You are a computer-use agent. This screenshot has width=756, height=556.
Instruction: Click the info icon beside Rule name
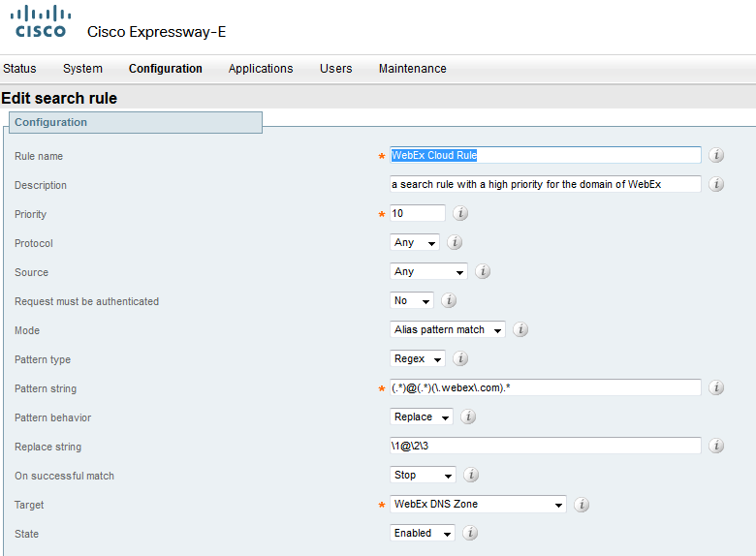pyautogui.click(x=716, y=155)
